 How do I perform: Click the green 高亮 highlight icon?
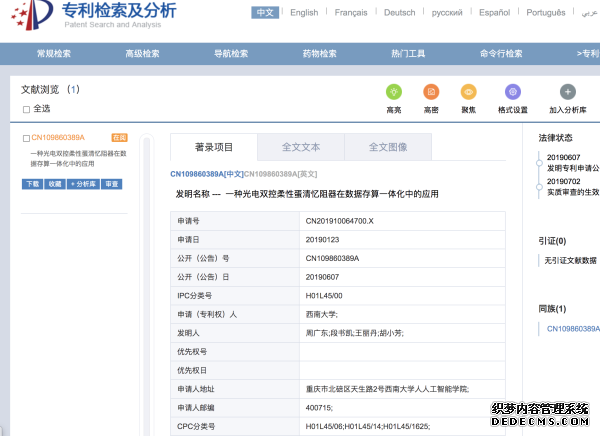(394, 92)
